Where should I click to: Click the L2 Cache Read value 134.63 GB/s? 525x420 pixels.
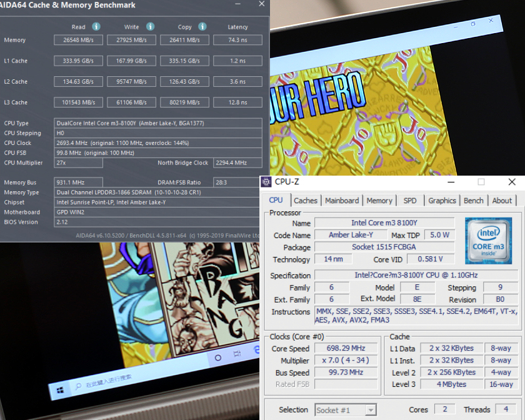point(78,81)
